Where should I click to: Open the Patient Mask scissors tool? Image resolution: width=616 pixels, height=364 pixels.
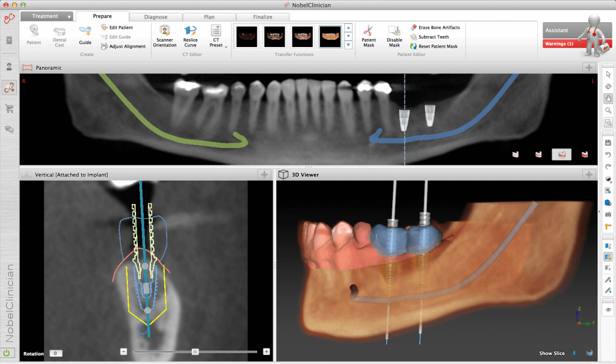click(x=369, y=36)
